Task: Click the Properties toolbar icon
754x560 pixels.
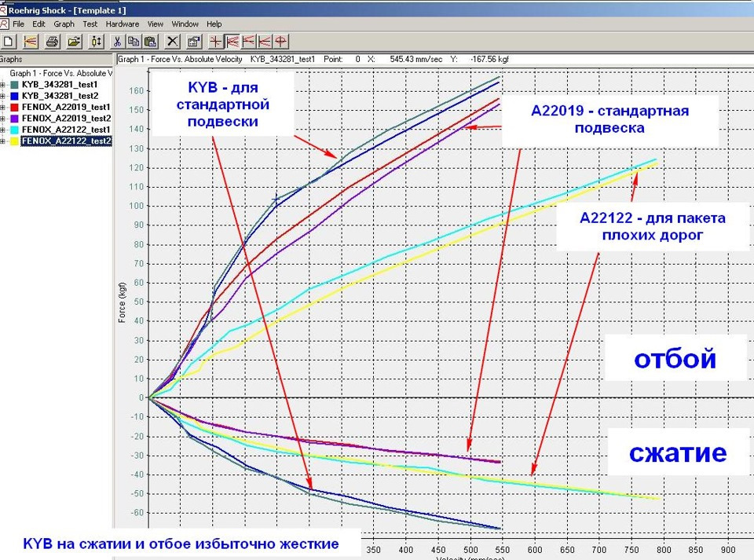Action: point(194,42)
